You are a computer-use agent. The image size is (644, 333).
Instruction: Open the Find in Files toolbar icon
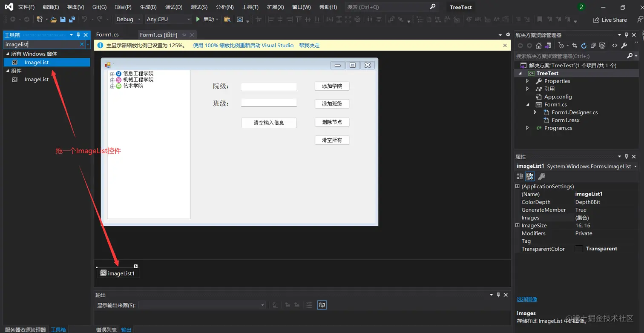click(x=227, y=19)
